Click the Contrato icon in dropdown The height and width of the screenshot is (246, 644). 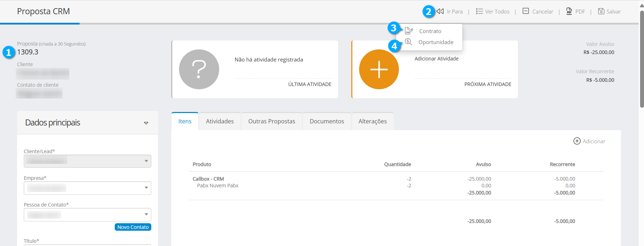409,31
